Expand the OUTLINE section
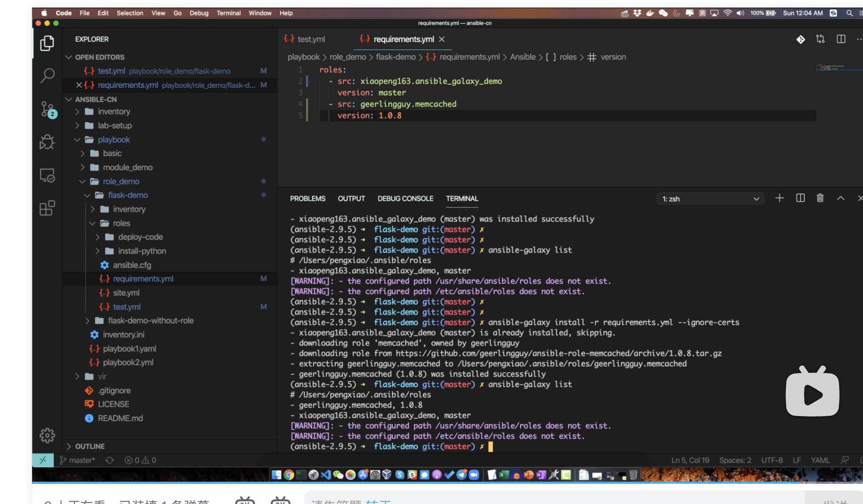Viewport: 863px width, 504px height. pyautogui.click(x=89, y=446)
